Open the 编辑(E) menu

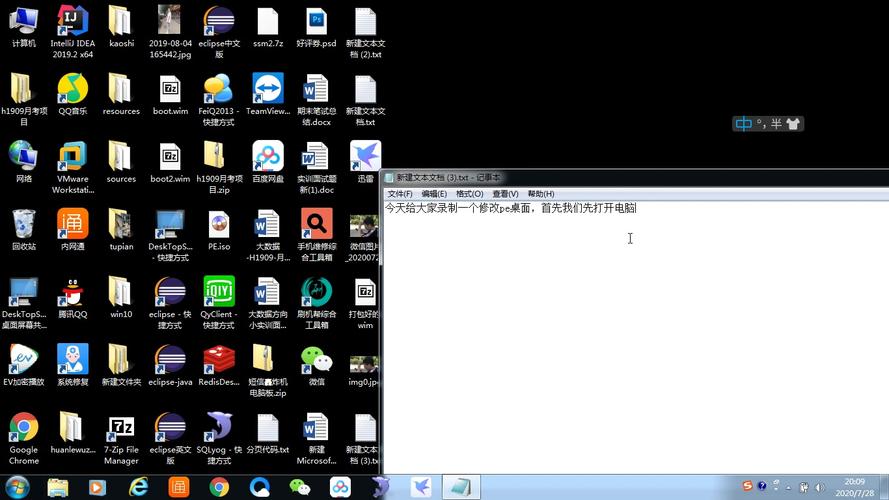(x=434, y=194)
